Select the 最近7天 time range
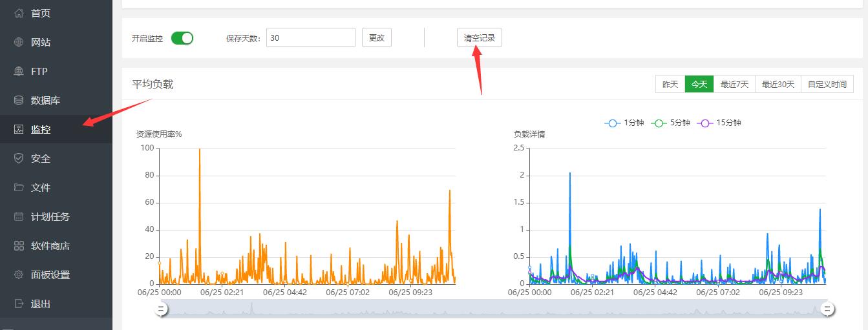 [x=734, y=85]
